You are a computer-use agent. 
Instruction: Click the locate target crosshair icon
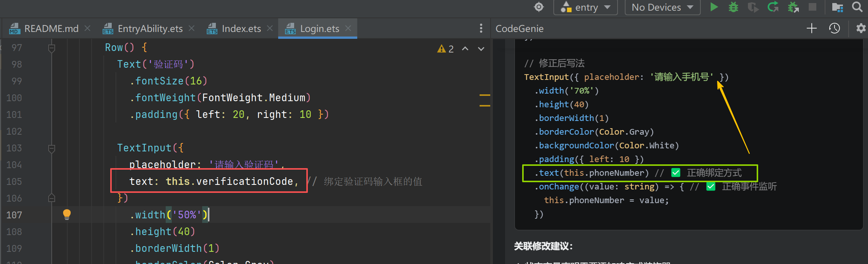coord(539,7)
